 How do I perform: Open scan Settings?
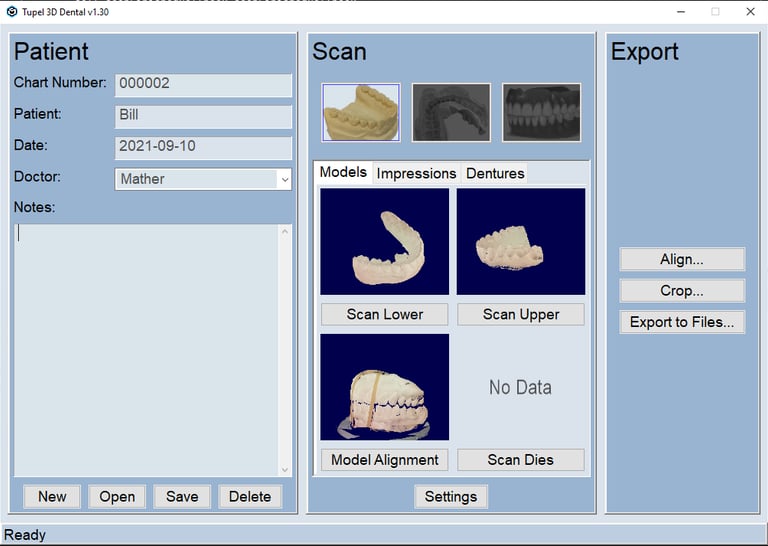[451, 497]
